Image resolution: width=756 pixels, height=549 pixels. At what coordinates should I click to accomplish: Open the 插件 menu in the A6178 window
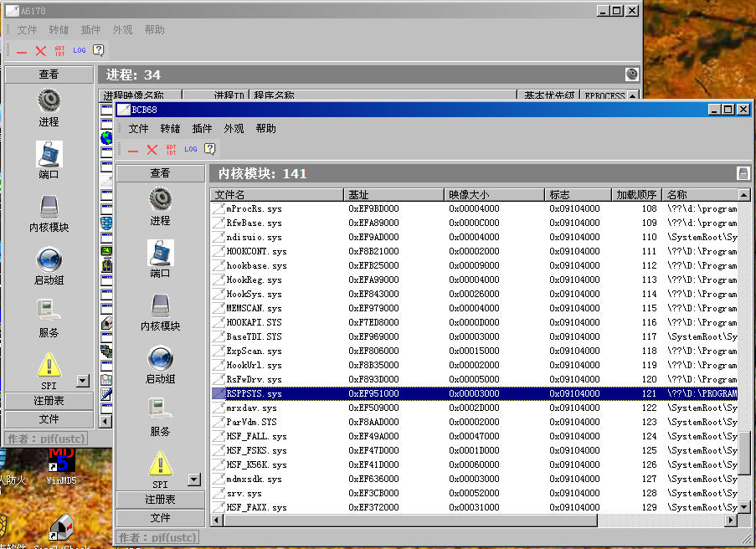pos(90,30)
